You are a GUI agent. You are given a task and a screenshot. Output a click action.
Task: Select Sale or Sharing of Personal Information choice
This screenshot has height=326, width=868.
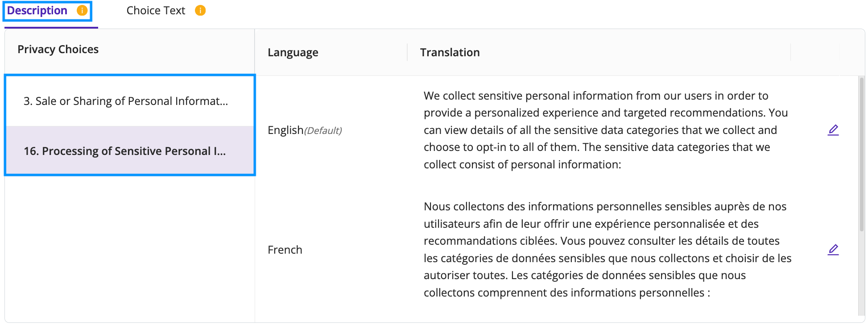tap(130, 101)
